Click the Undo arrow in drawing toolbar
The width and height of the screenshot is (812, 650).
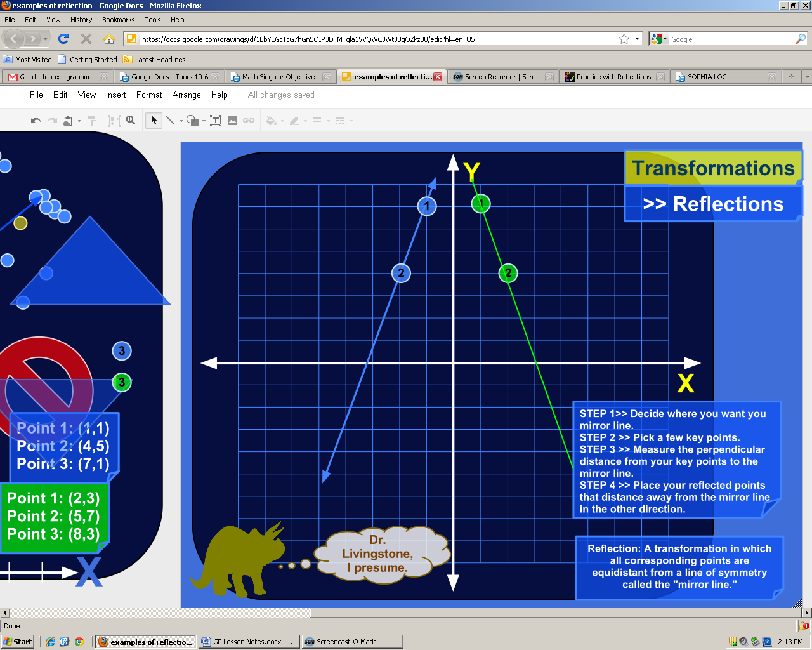(36, 121)
